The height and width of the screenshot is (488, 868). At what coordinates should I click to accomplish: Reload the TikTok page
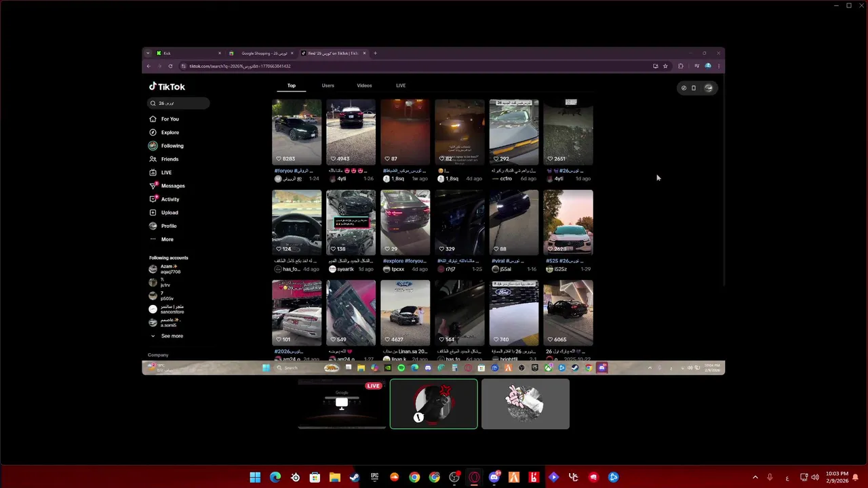170,66
